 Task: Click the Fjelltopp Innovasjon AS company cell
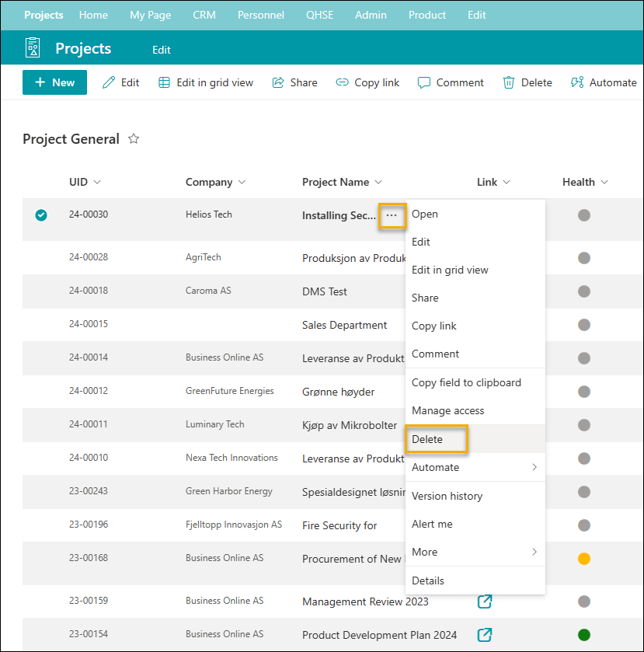234,525
